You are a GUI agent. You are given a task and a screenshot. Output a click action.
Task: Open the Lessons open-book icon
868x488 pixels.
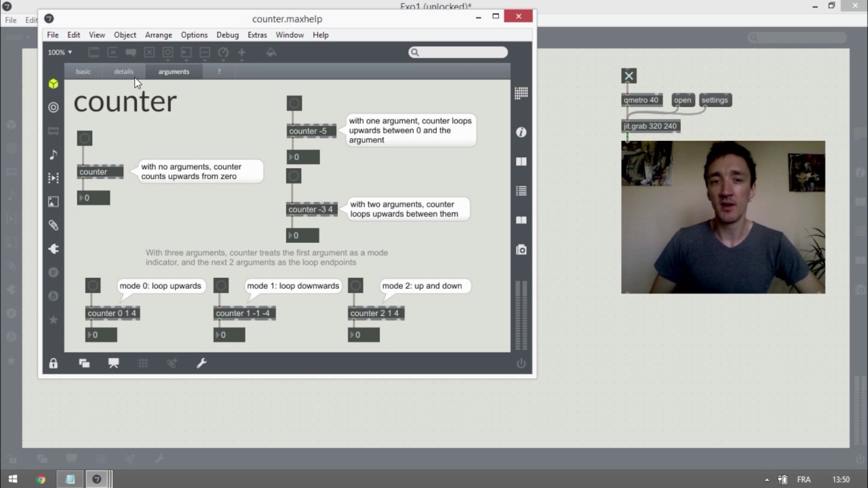point(521,220)
